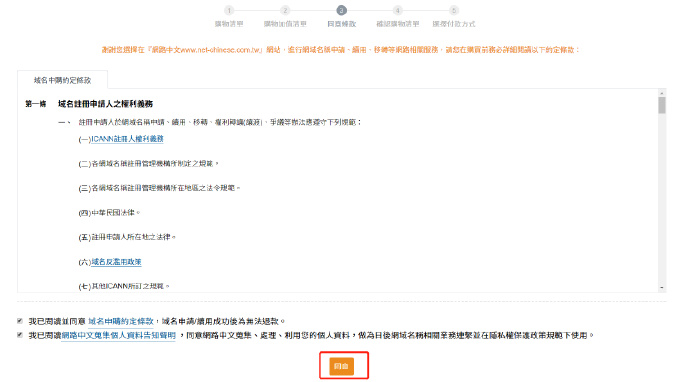Viewport: 690px width, 382px height.
Task: Click clause (二)各網域名稱註冊管理機構所制定之規範
Action: pos(148,164)
